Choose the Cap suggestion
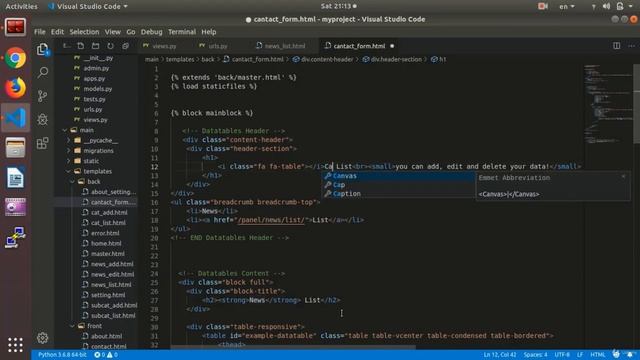This screenshot has height=360, width=640. (x=398, y=185)
